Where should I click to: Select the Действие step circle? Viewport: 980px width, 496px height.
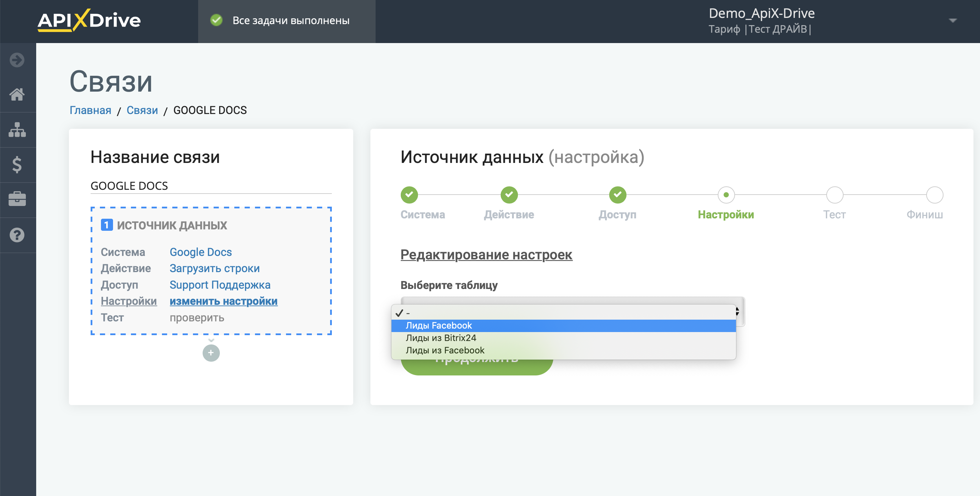[509, 195]
